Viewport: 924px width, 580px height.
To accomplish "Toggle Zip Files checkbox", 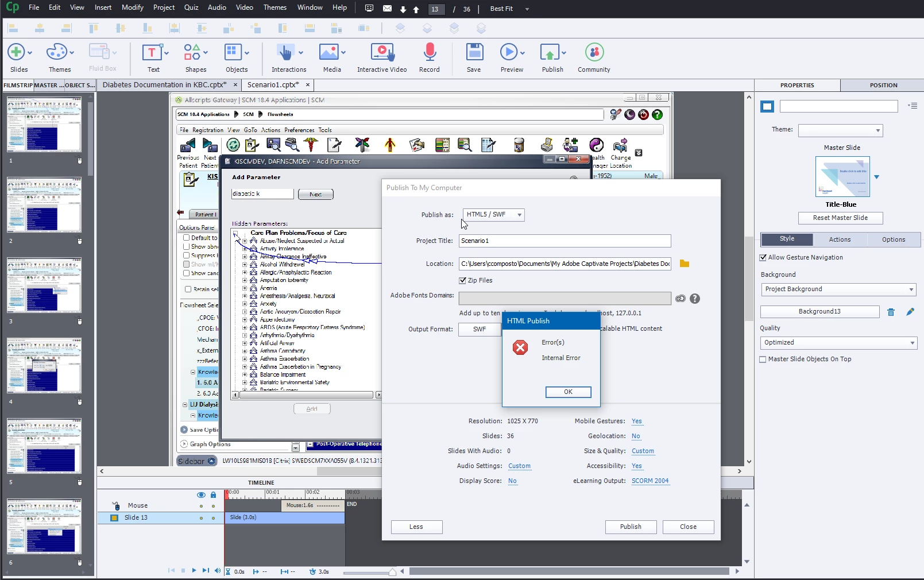I will 462,280.
